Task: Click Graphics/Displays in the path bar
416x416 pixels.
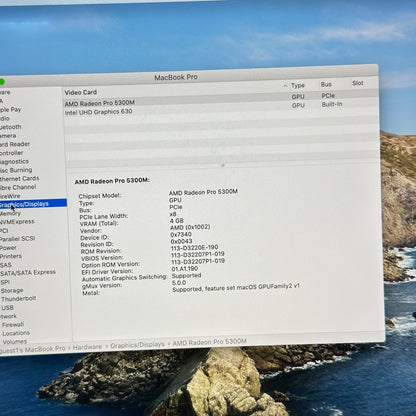Action: 137,344
